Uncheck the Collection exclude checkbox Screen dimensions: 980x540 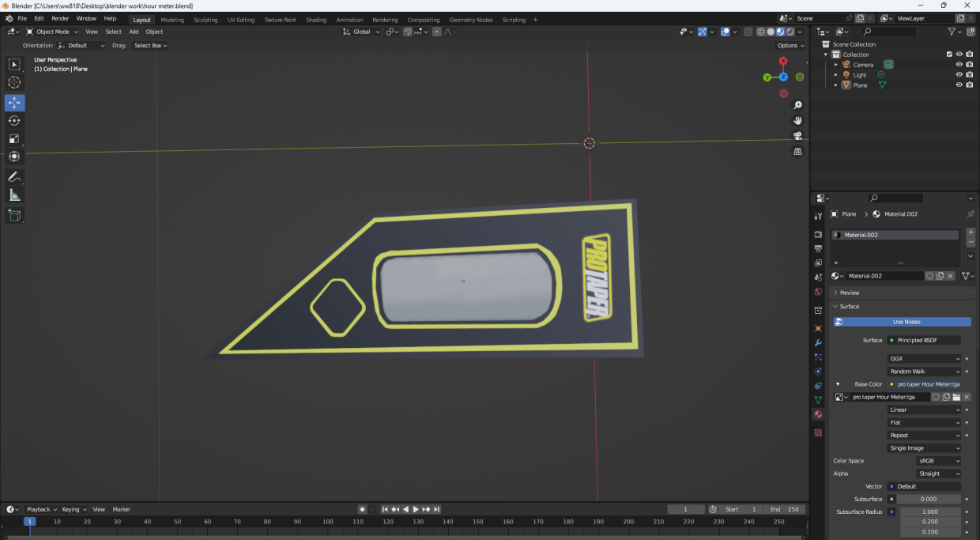pyautogui.click(x=949, y=55)
